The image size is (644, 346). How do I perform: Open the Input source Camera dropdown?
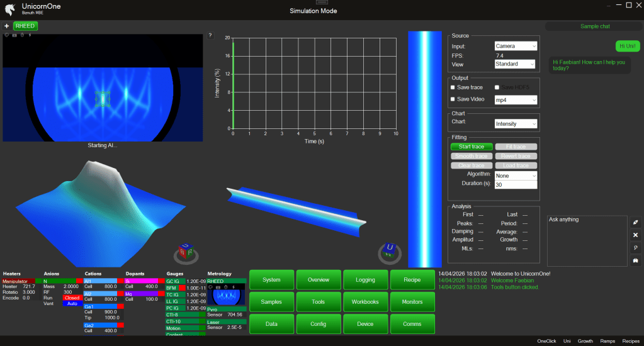pos(516,46)
